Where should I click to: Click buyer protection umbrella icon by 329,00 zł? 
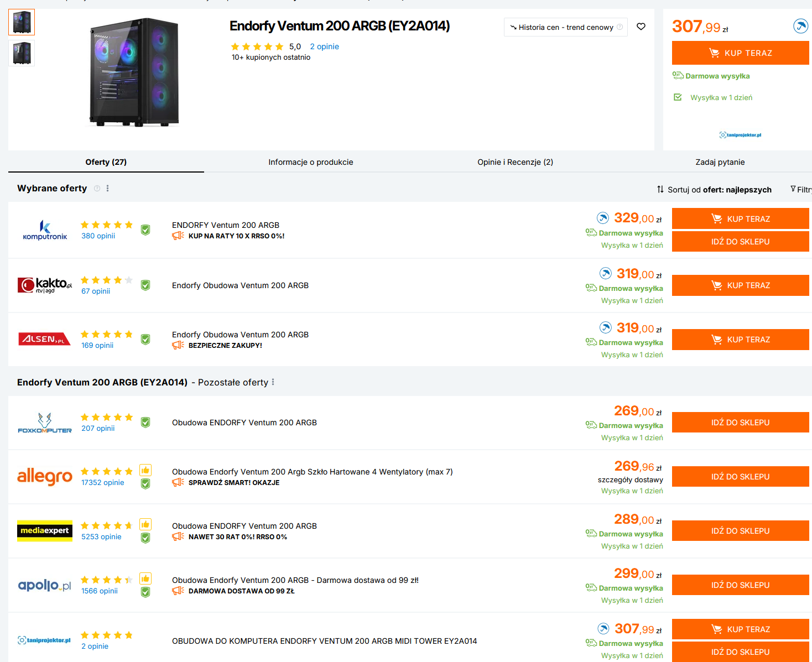pos(603,218)
